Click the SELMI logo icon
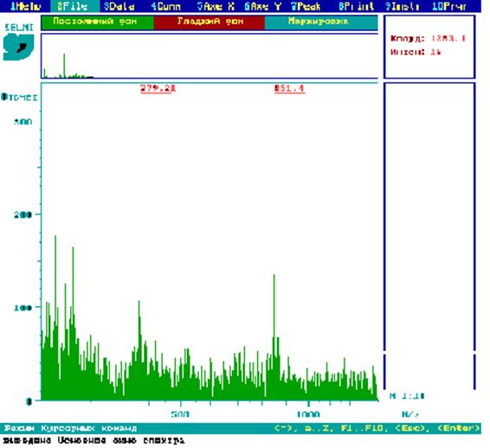 [18, 47]
